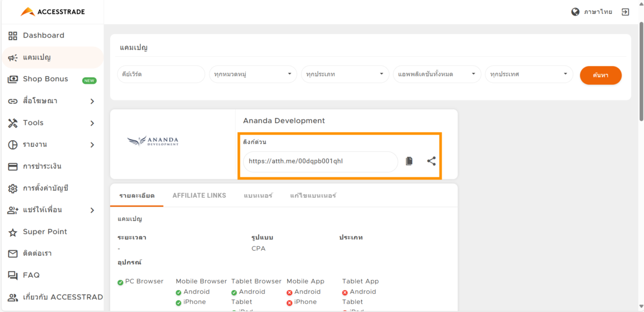This screenshot has height=312, width=644.
Task: Open การชำระเงิน payment section icon
Action: click(x=13, y=166)
